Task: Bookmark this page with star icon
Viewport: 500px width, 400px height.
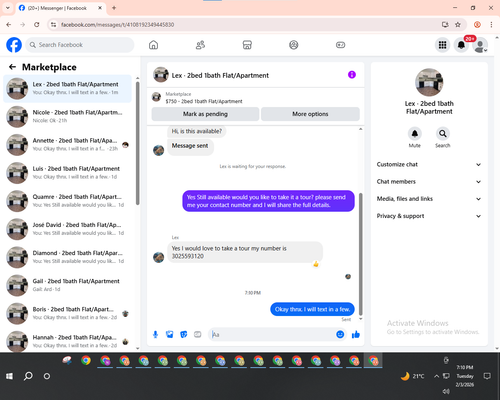Action: tap(458, 24)
